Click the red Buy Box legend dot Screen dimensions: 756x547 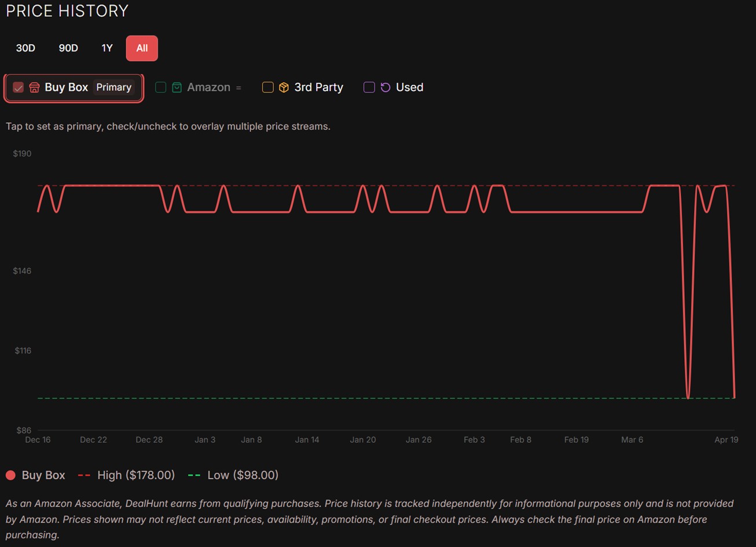10,475
